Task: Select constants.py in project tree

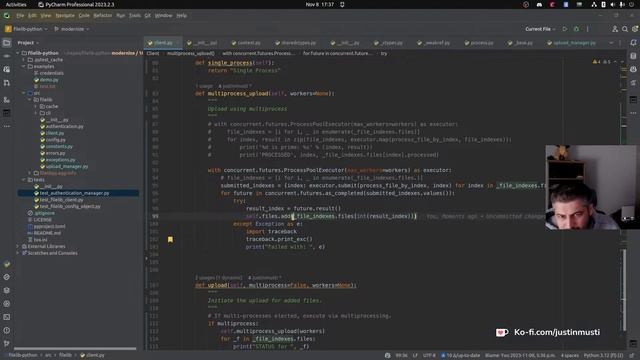Action: point(59,147)
